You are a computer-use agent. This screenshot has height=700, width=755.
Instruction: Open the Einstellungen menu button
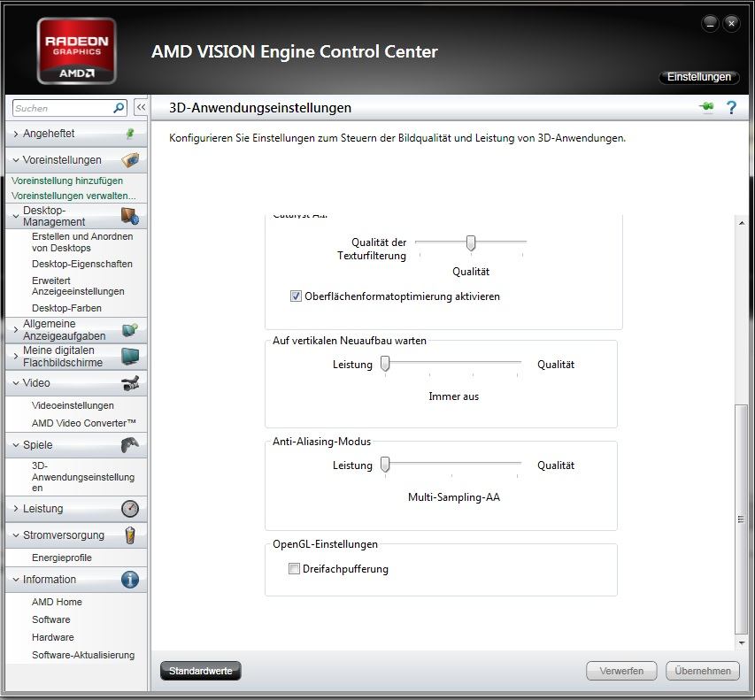[x=699, y=77]
